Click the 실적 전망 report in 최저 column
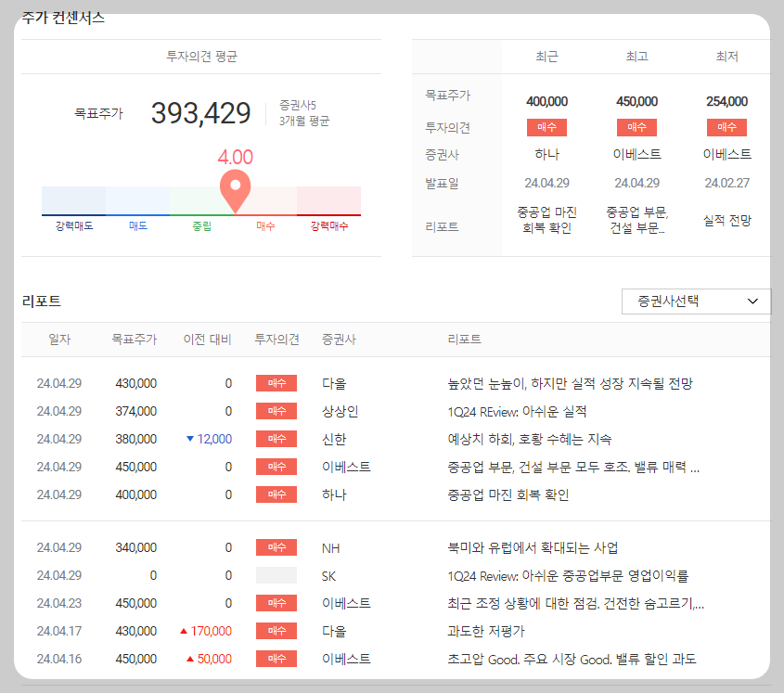784x693 pixels. click(x=727, y=220)
